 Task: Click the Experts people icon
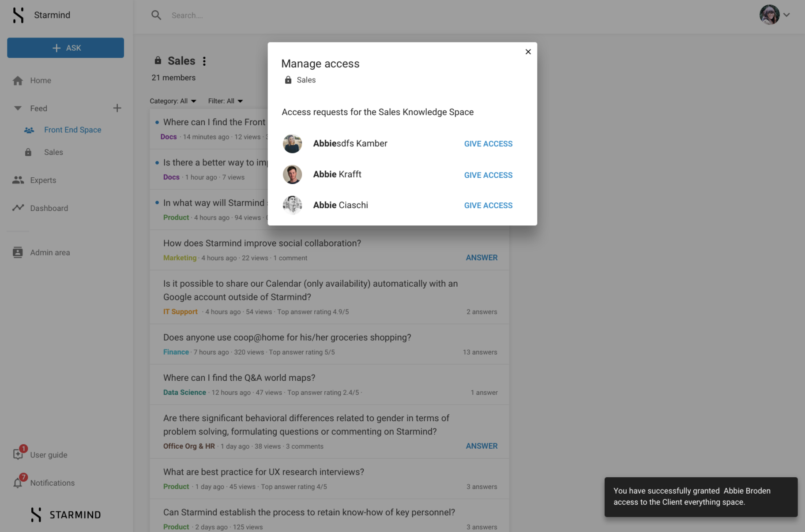tap(18, 180)
